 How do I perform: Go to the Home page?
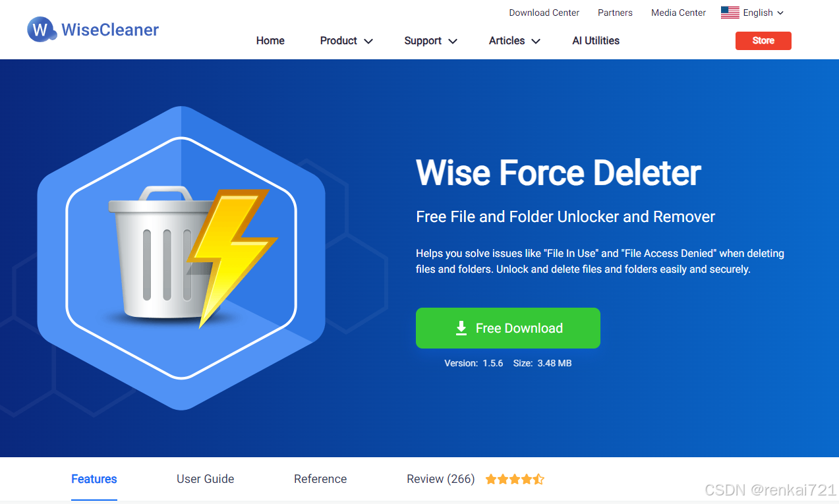[x=270, y=41]
